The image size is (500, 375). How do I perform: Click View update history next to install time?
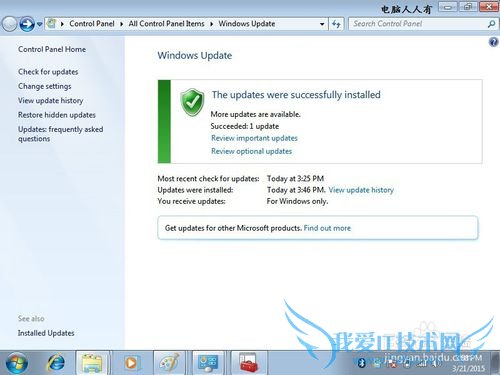(x=361, y=190)
